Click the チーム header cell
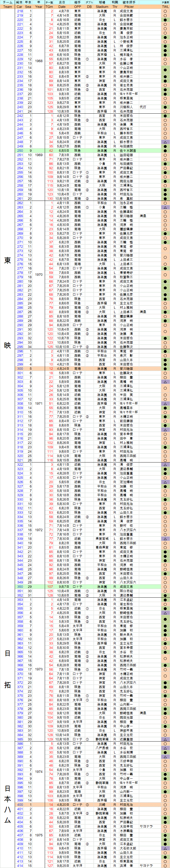Viewport: 170px width, 868px height. (x=7, y=2)
